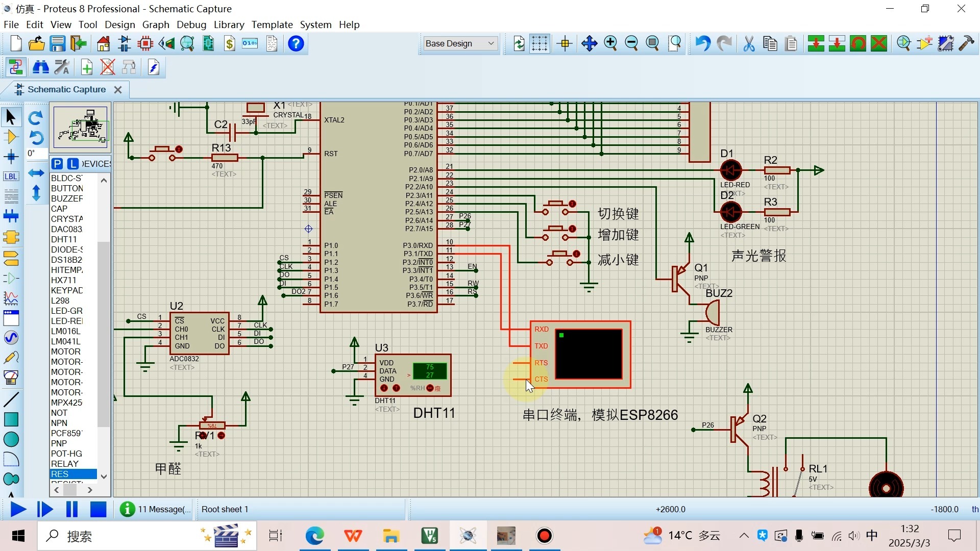Screen dimensions: 980x551
Task: Select the Wire Label mode (LBL) tool
Action: pos(11,177)
